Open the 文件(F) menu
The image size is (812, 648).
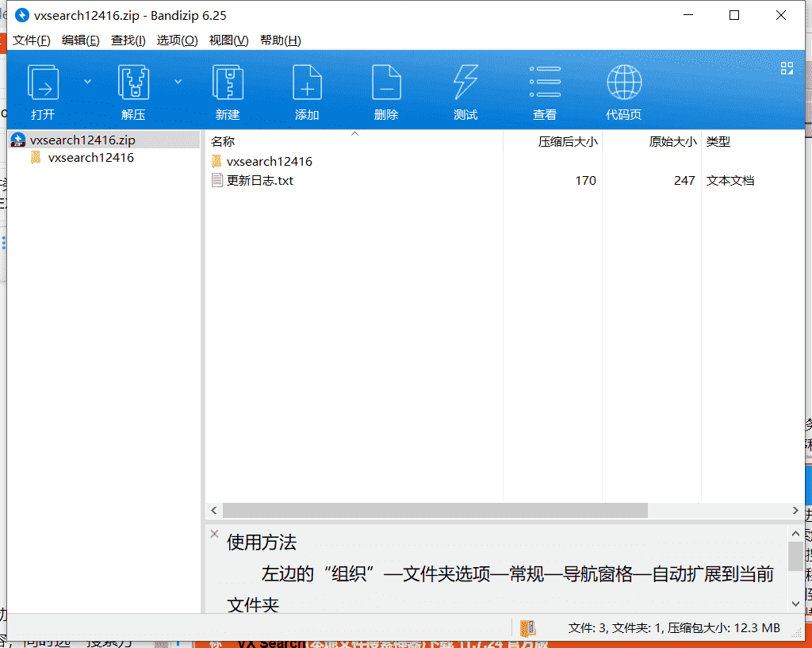point(32,40)
